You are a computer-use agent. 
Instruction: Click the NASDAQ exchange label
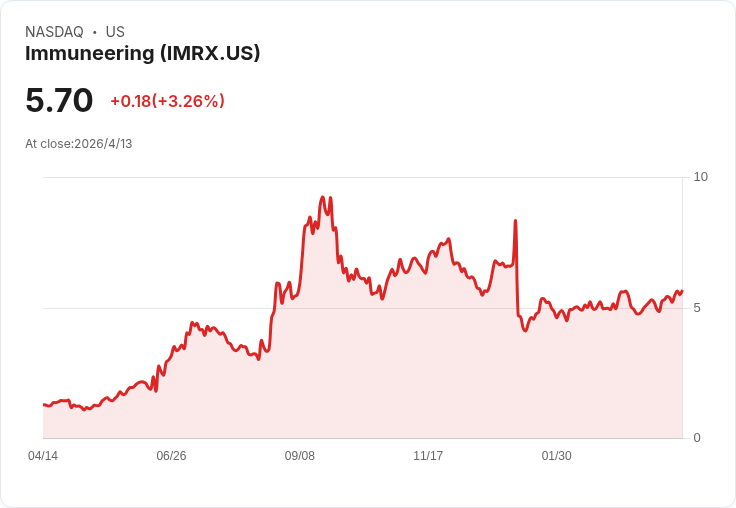pyautogui.click(x=54, y=32)
